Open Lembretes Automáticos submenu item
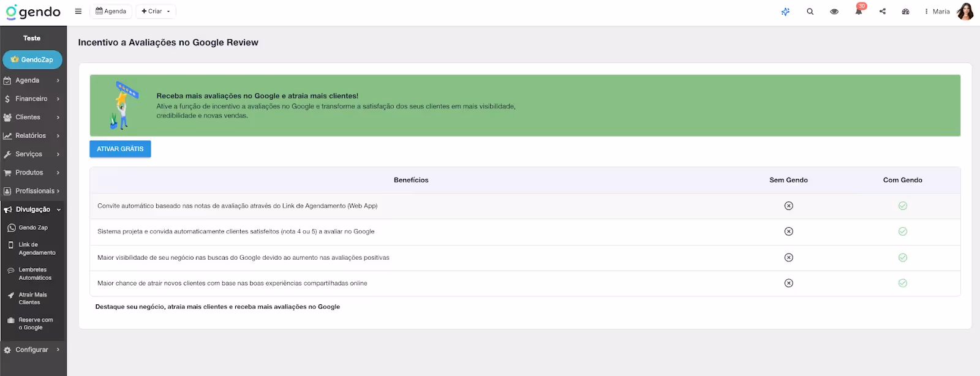This screenshot has width=980, height=376. pyautogui.click(x=35, y=274)
